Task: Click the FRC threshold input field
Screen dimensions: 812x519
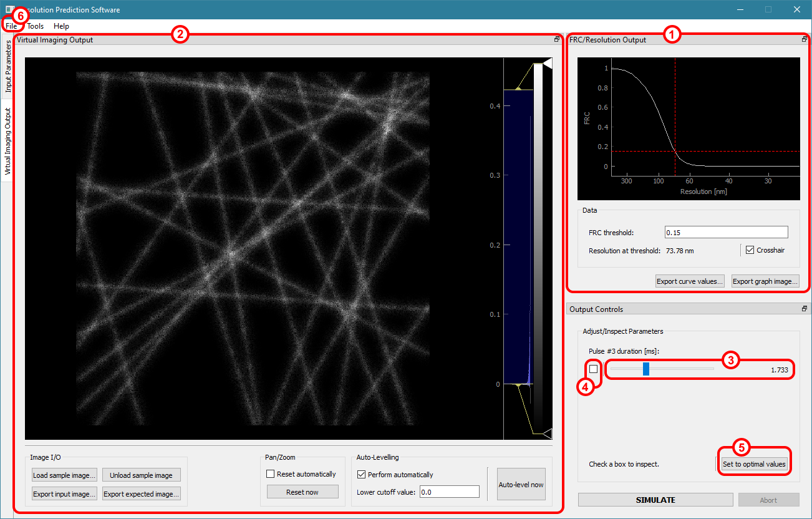Action: point(726,232)
